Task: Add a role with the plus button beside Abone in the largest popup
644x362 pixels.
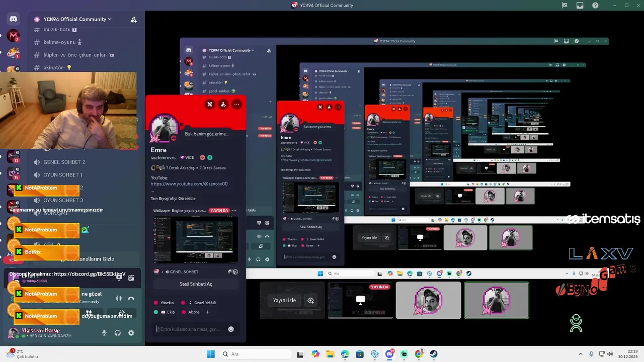Action: (207, 312)
